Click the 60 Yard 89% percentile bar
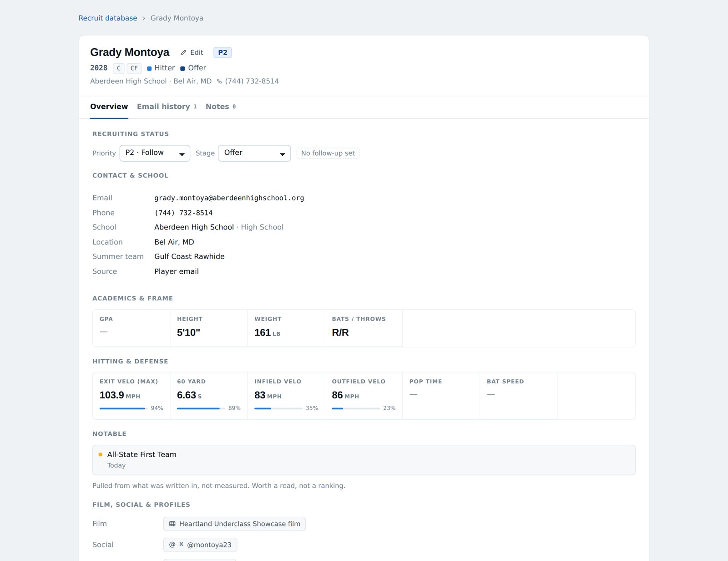Viewport: 728px width, 561px height. tap(201, 408)
